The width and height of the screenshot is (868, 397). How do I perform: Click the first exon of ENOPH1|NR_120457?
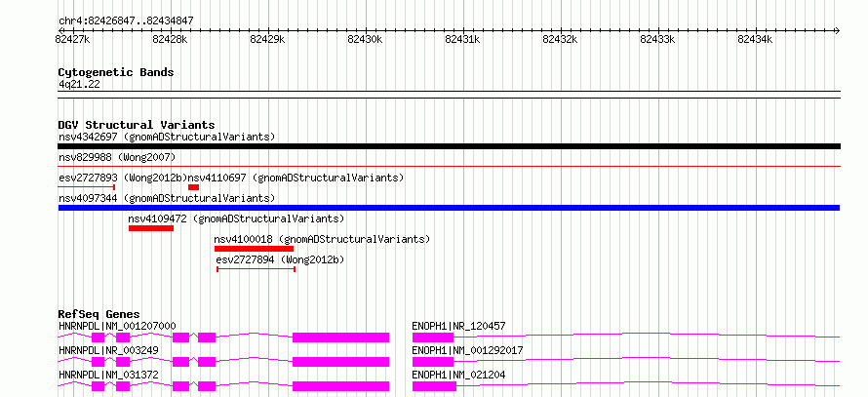tap(433, 337)
